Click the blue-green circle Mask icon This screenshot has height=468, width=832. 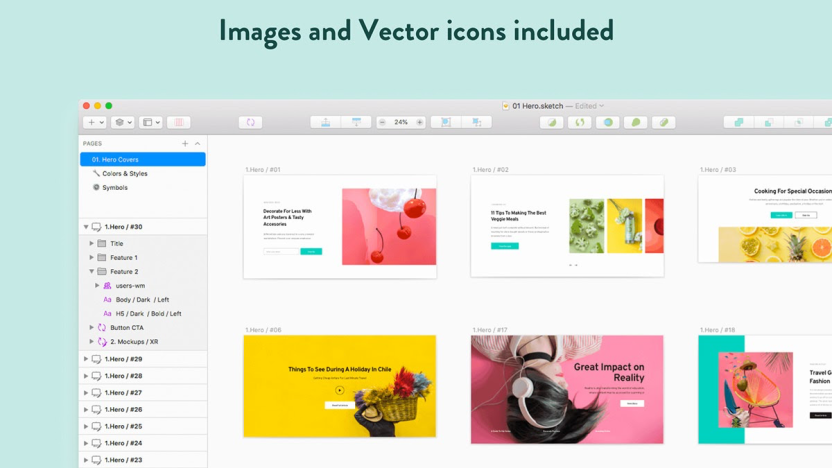(608, 123)
